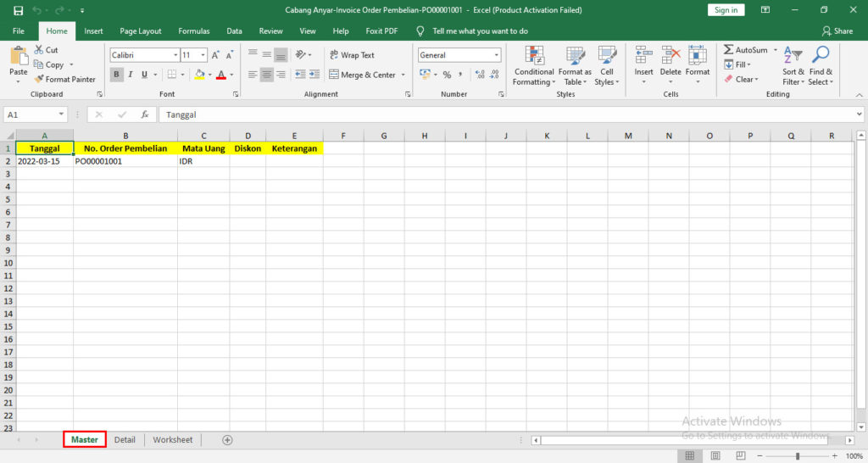Select the column C header

[203, 136]
